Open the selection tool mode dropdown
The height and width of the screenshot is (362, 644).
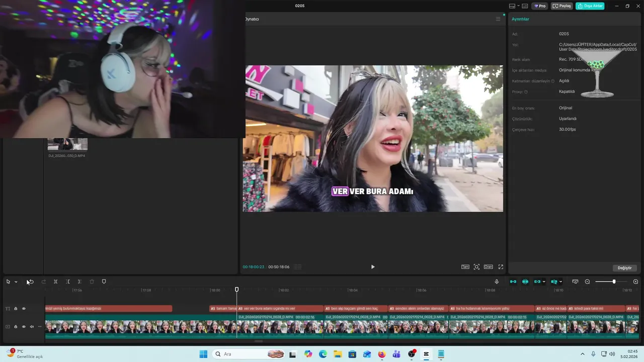coord(16,282)
